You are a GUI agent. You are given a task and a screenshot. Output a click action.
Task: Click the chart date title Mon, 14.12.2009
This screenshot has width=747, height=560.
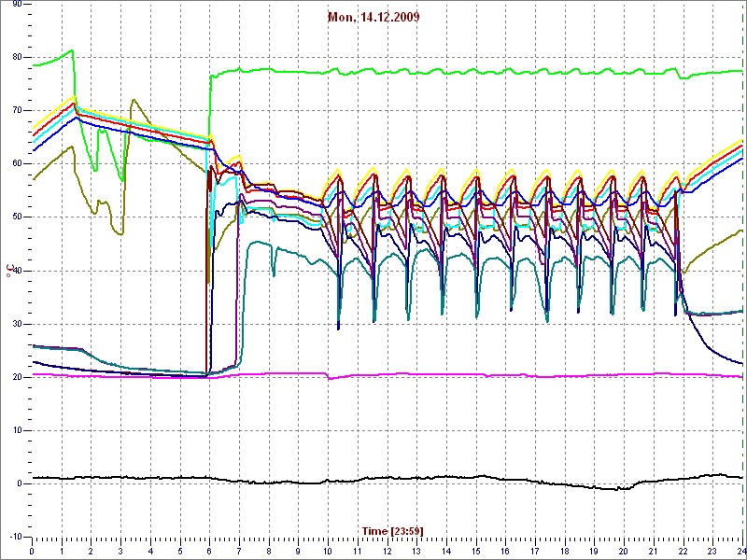(x=373, y=17)
